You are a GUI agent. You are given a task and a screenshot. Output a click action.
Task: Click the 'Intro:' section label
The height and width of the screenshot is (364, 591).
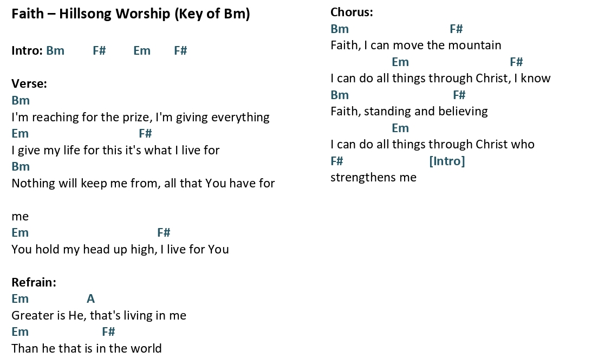point(27,50)
